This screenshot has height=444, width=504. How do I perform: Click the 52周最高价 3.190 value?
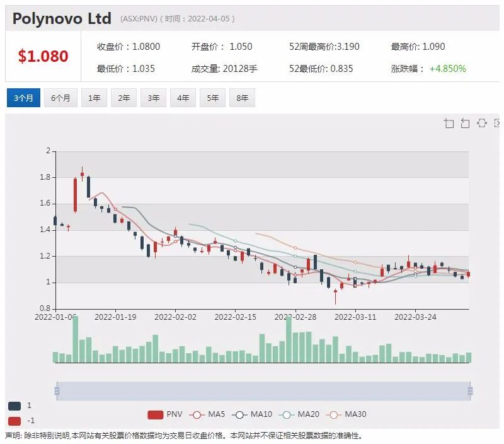(x=324, y=47)
